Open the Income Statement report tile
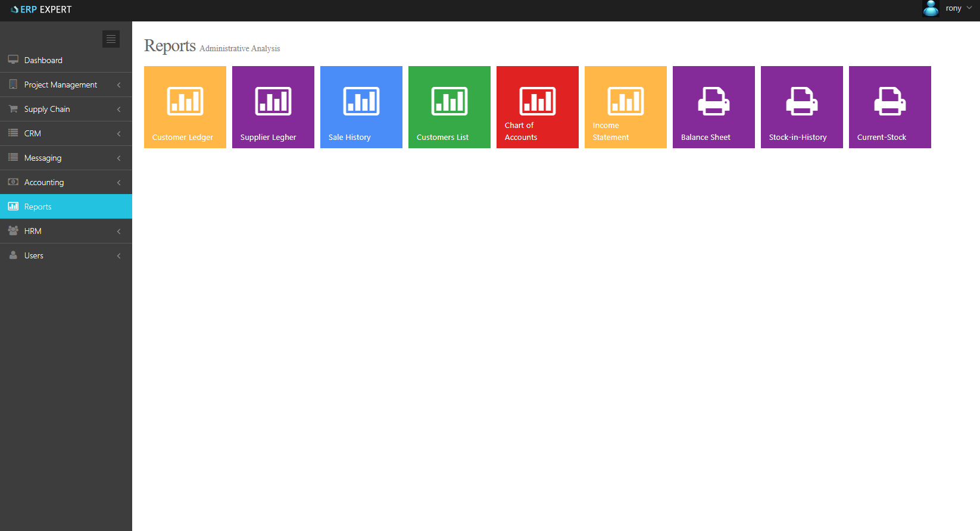Viewport: 980px width, 531px height. [x=625, y=107]
